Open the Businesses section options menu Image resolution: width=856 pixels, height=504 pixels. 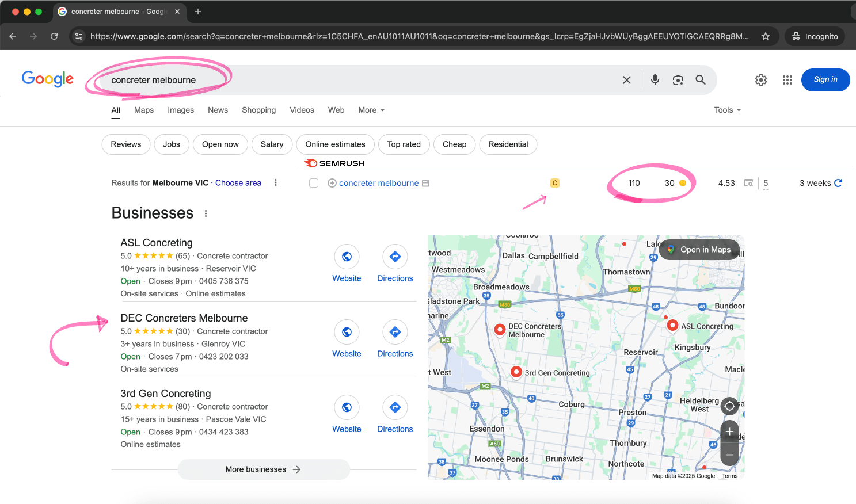point(206,213)
